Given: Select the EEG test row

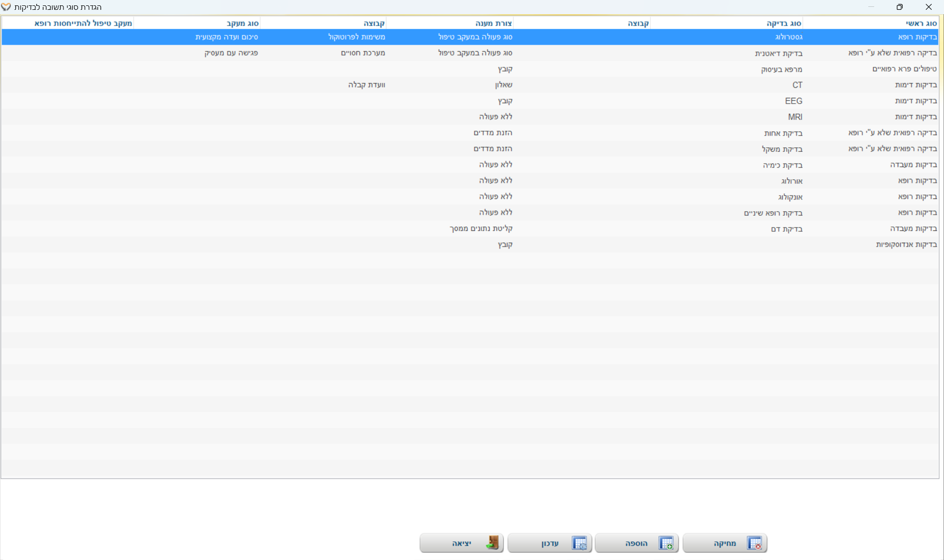Looking at the screenshot, I should 793,101.
